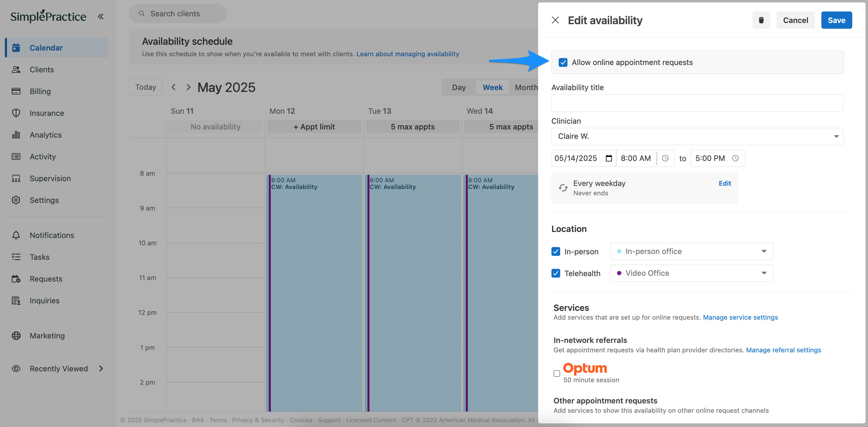Click the end time clock icon
The height and width of the screenshot is (427, 868).
point(735,158)
